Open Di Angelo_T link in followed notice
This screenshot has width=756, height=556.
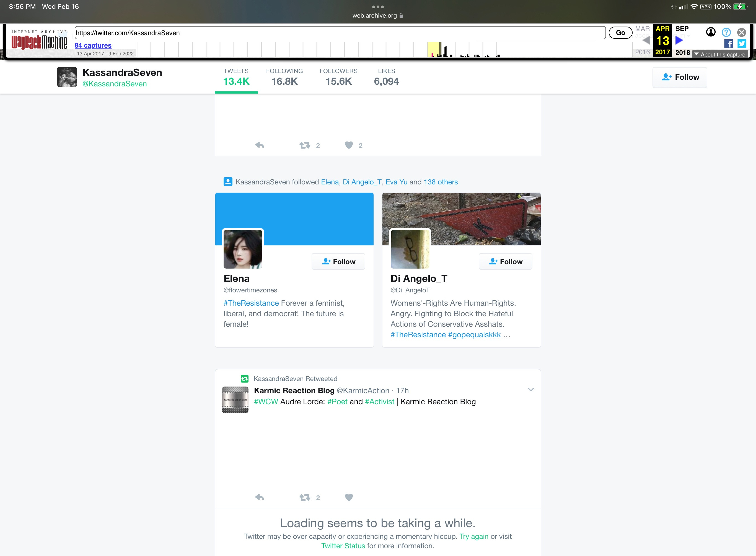(x=362, y=182)
